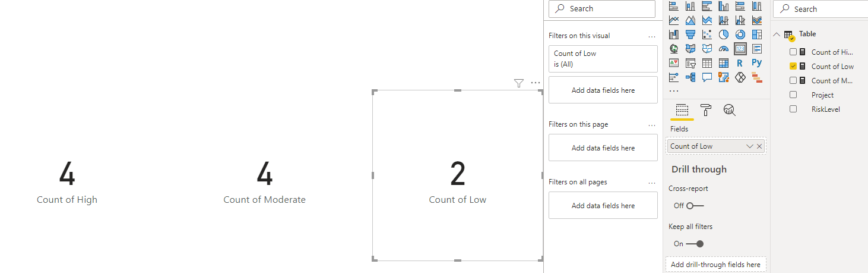Viewport: 868px width, 273px height.
Task: Select the Shape map visualization
Action: pos(707,49)
